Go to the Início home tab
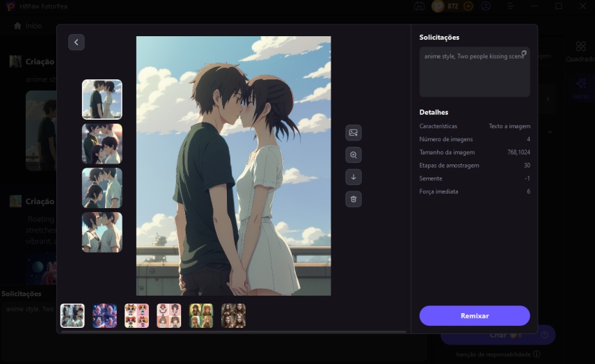 pyautogui.click(x=28, y=26)
